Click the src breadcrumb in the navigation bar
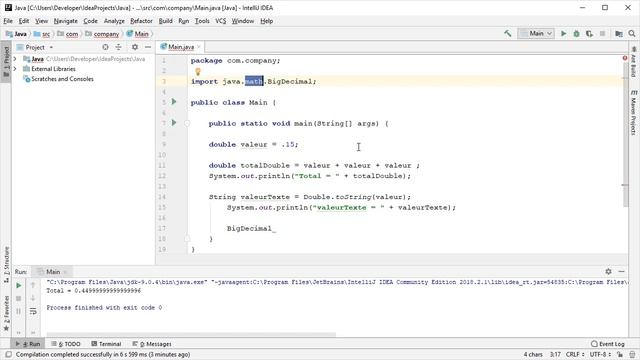Screen dimensions: 640x360 pyautogui.click(x=43, y=34)
